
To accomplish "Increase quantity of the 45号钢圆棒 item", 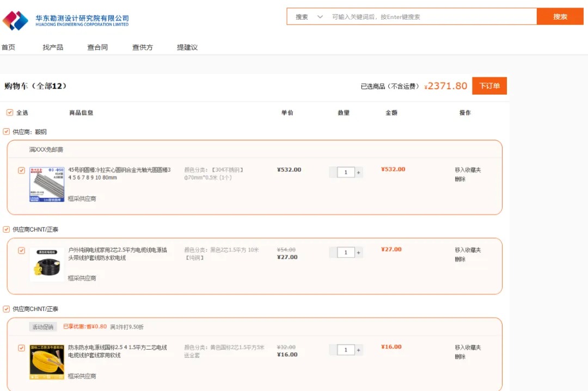I will [x=358, y=172].
